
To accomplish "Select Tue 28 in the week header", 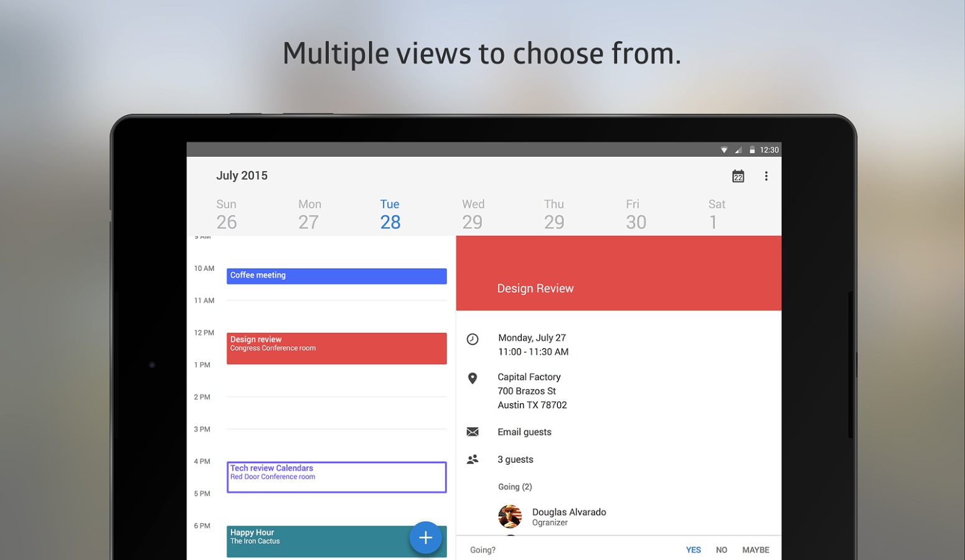I will (390, 214).
